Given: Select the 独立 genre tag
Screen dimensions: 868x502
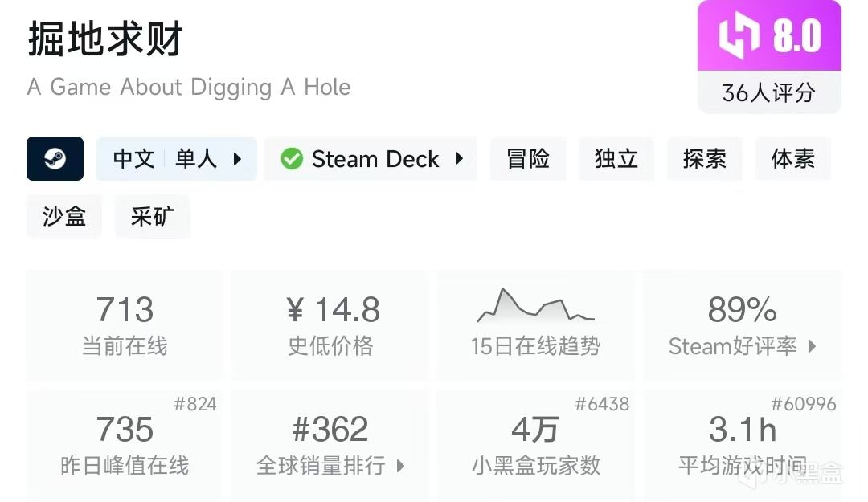Looking at the screenshot, I should [x=616, y=159].
